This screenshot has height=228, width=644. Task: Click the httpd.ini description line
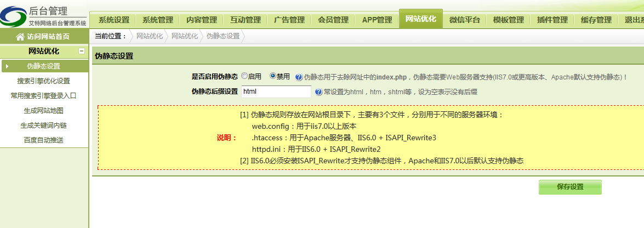[316, 149]
